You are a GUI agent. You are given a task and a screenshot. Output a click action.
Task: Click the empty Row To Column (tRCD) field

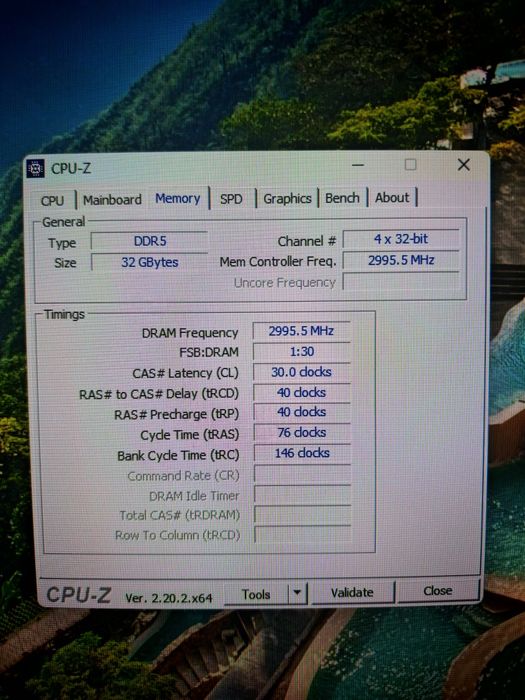[303, 534]
